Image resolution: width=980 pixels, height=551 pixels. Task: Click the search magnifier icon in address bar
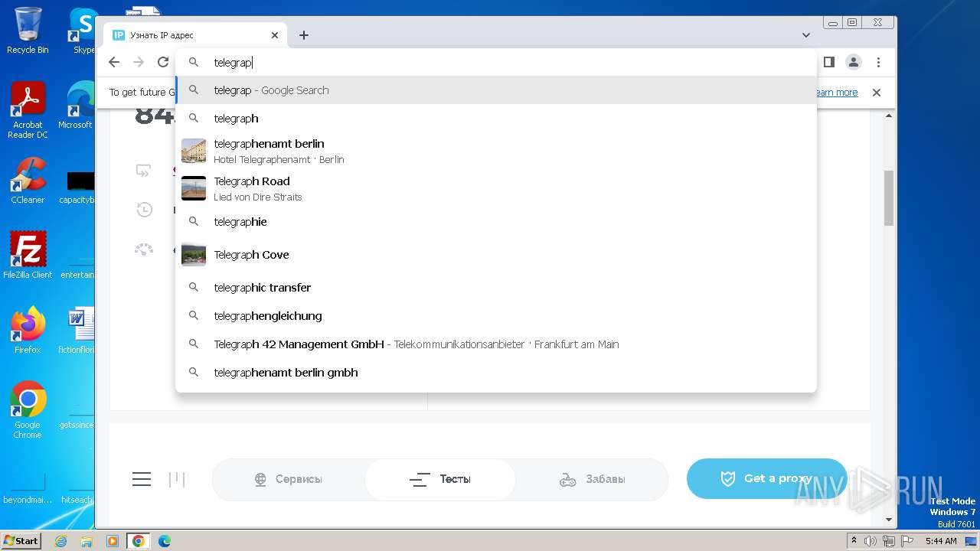194,63
